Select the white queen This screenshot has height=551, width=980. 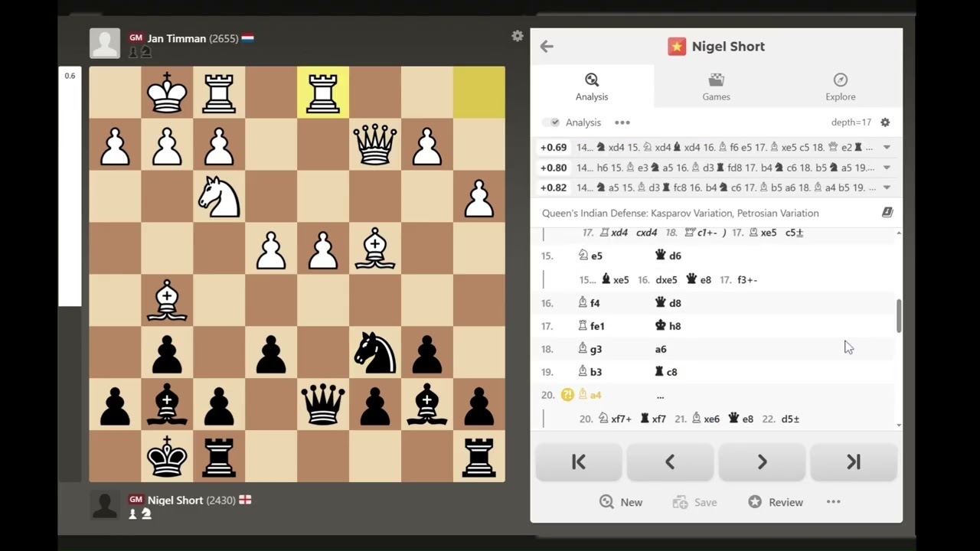coord(375,145)
